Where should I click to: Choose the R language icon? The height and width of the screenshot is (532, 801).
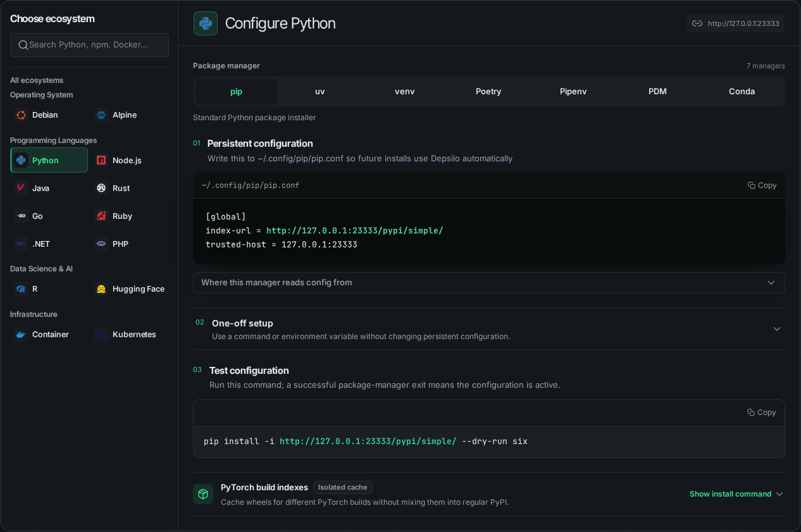click(x=21, y=289)
